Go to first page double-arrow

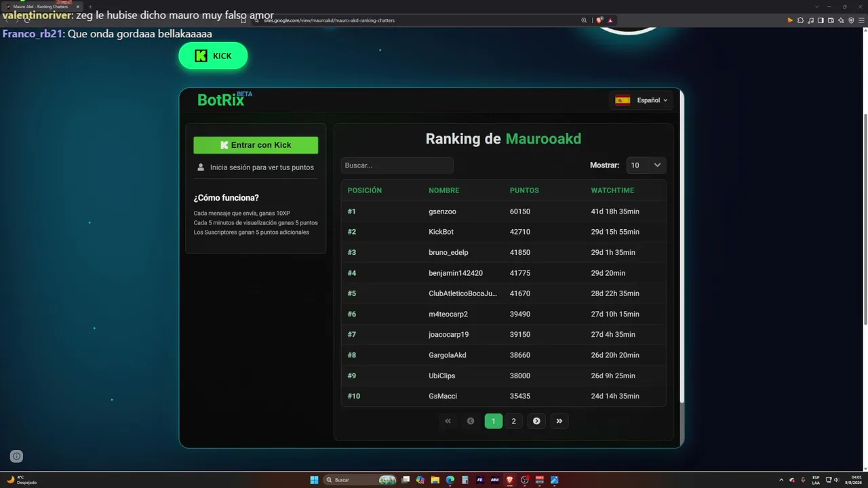(x=448, y=421)
